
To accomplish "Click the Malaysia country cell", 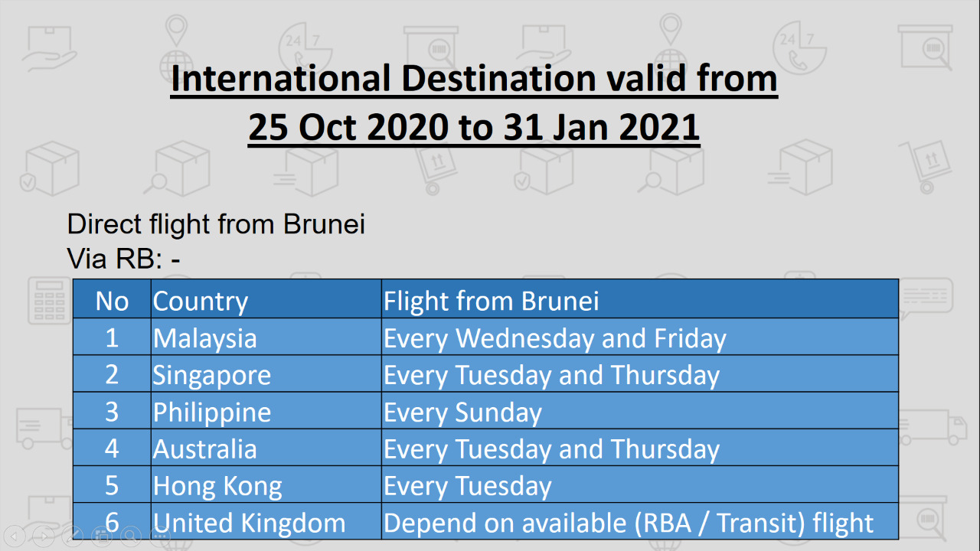I will [266, 337].
